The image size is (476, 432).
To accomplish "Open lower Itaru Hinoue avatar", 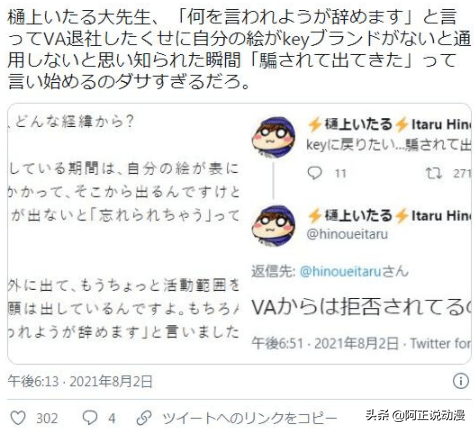I will [273, 226].
